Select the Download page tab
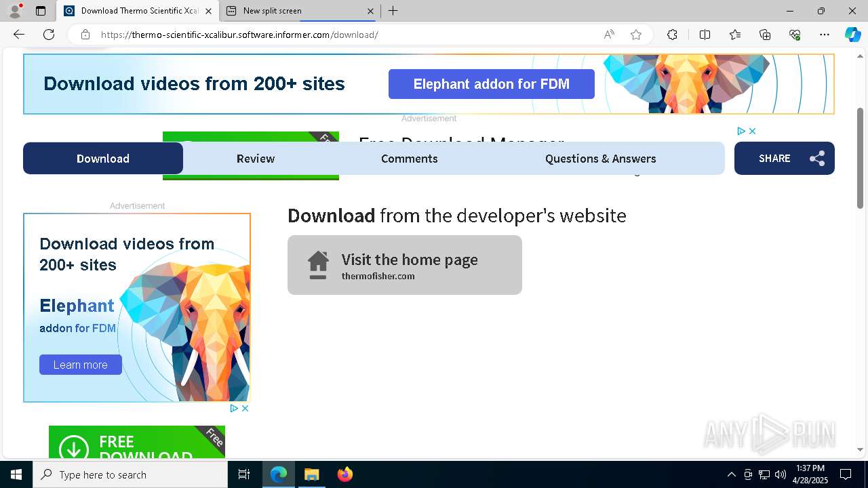Image resolution: width=868 pixels, height=488 pixels. [x=103, y=158]
